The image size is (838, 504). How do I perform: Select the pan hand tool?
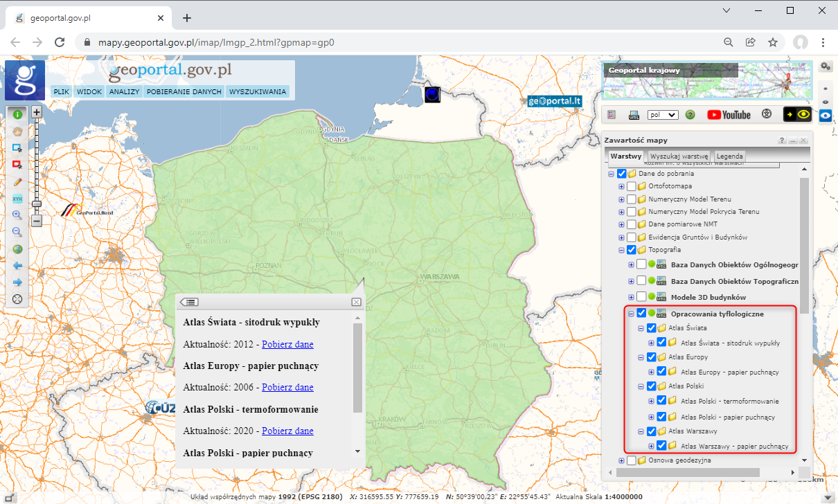pos(17,132)
